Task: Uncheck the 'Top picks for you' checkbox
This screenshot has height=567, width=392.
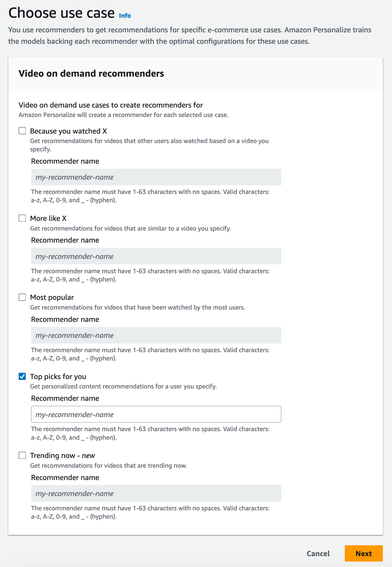Action: (22, 376)
